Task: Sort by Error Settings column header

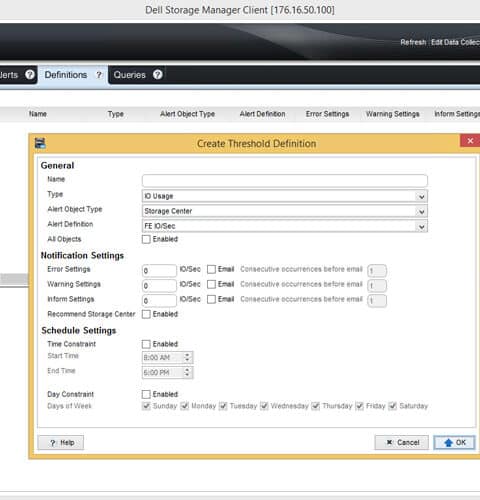Action: (x=327, y=114)
